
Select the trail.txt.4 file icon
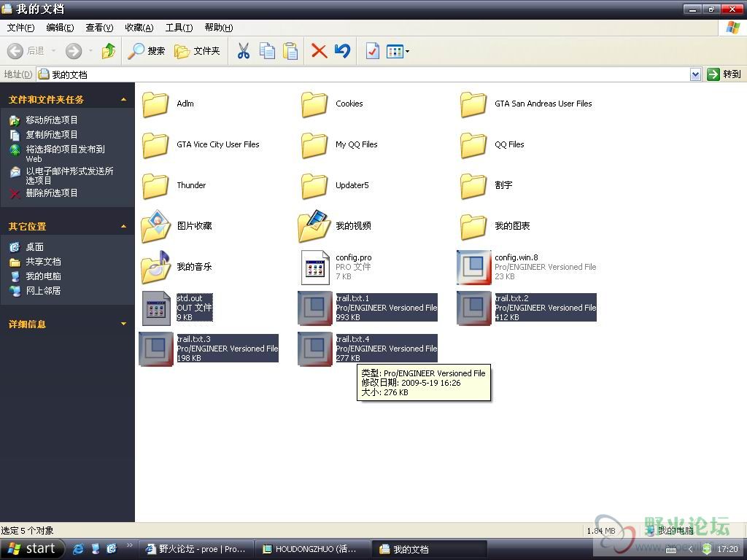click(x=315, y=349)
